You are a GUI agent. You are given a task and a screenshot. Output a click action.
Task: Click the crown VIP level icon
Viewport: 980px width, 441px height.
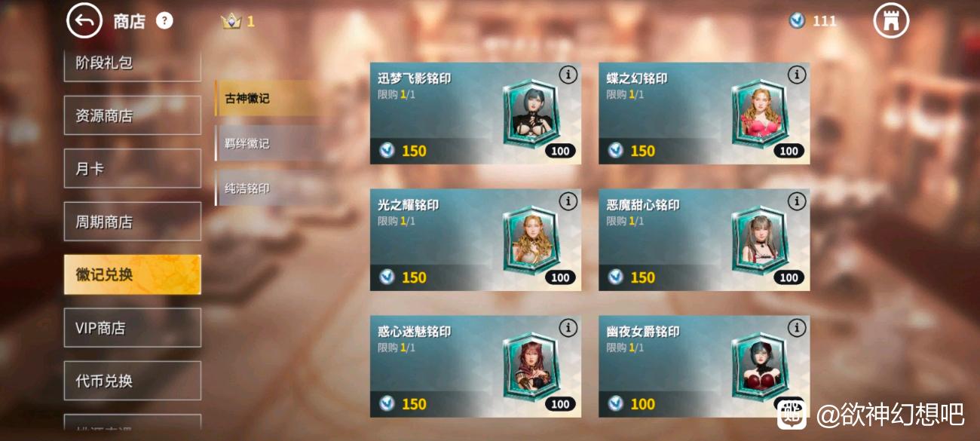231,21
